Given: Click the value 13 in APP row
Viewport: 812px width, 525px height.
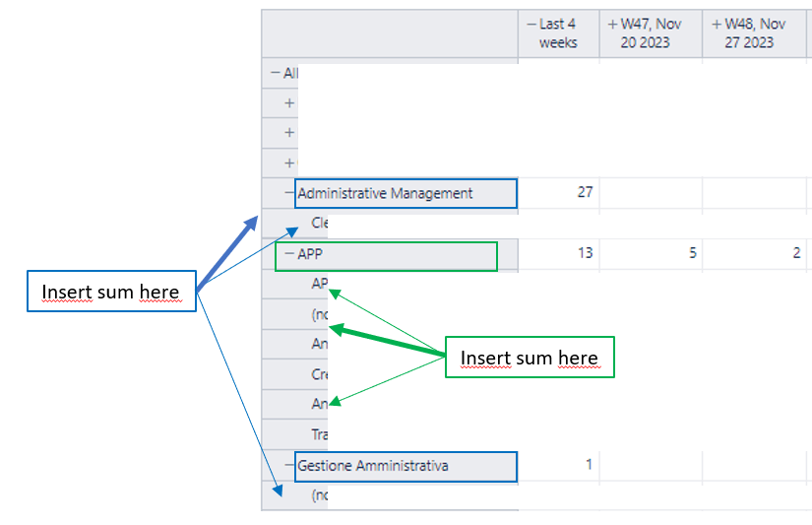Looking at the screenshot, I should tap(586, 253).
